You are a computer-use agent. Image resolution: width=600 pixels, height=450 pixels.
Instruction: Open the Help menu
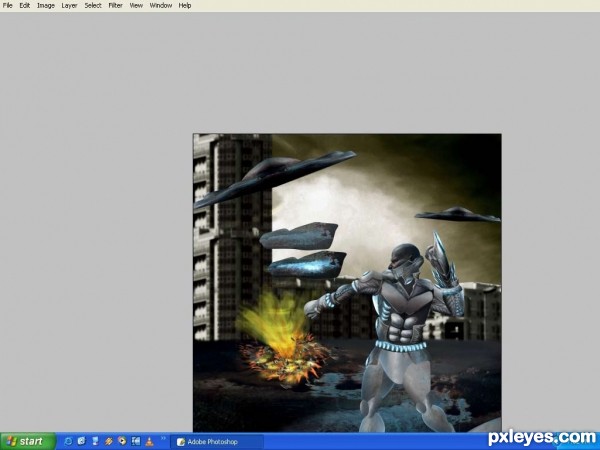pyautogui.click(x=185, y=6)
